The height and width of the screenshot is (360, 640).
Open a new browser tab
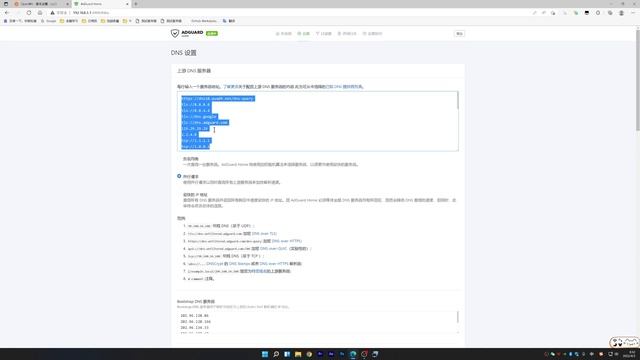tap(136, 4)
